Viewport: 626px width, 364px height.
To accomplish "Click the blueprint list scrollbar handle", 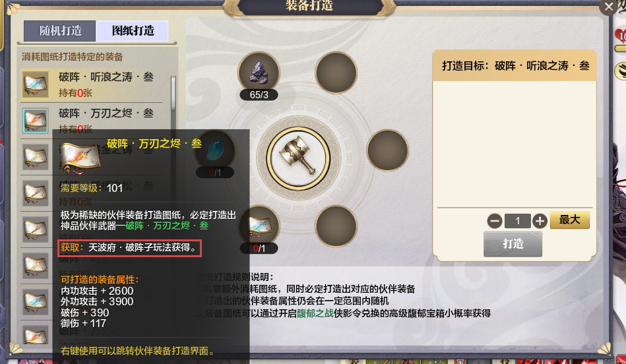I will coord(173,94).
